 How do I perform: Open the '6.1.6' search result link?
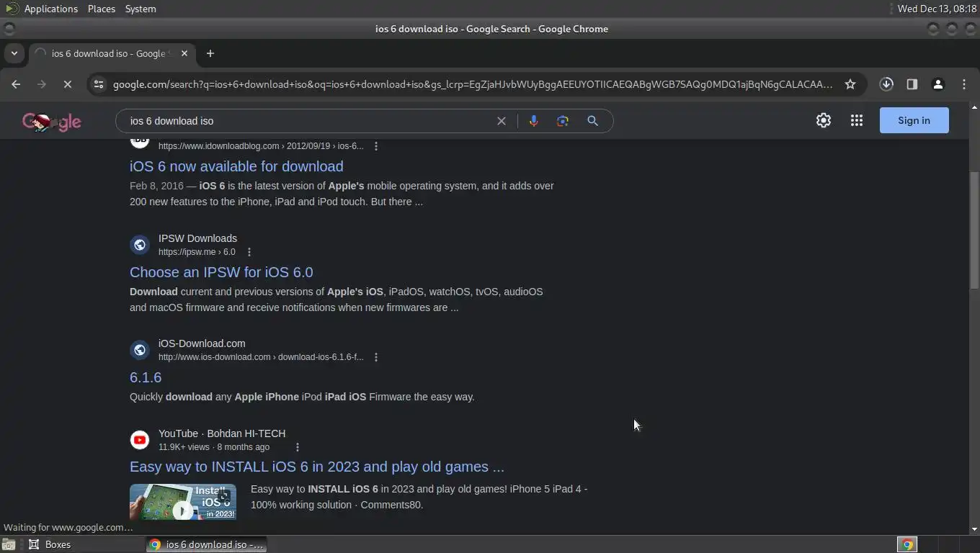[x=146, y=377]
